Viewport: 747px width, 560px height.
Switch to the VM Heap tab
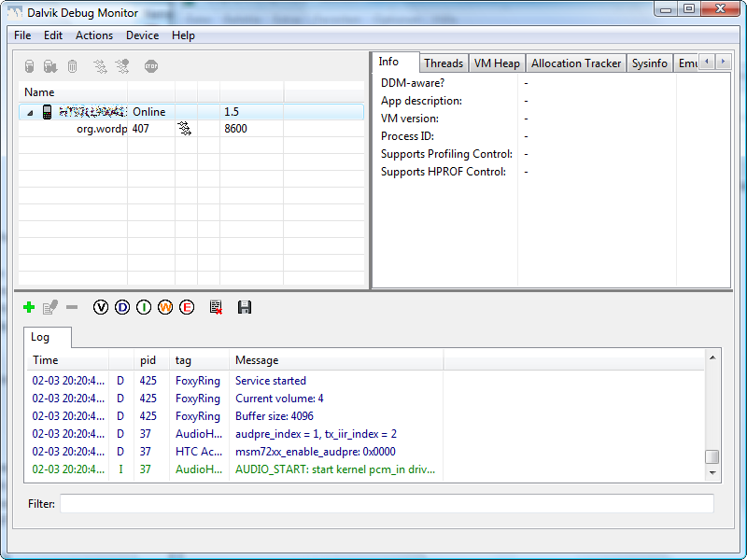coord(496,63)
